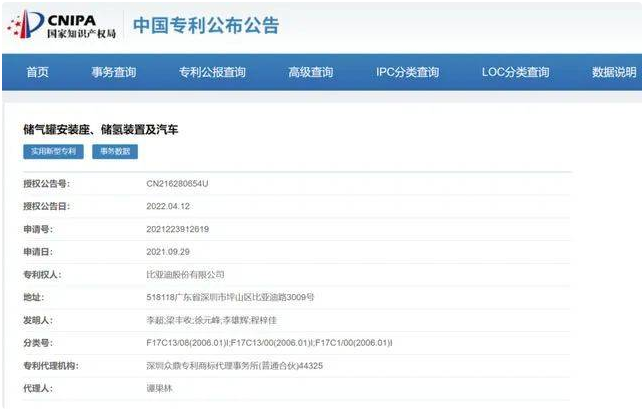The height and width of the screenshot is (411, 644).
Task: Open the 事务查询 nav item
Action: tap(114, 72)
